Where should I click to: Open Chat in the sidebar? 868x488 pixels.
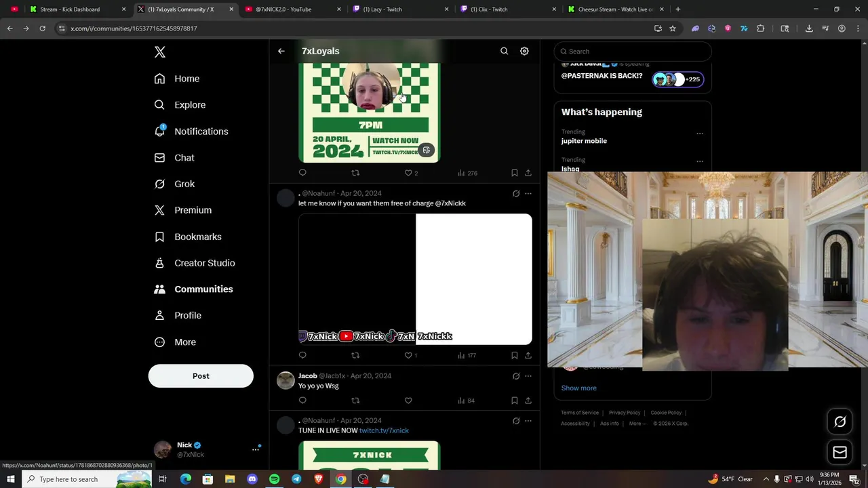[x=174, y=158]
